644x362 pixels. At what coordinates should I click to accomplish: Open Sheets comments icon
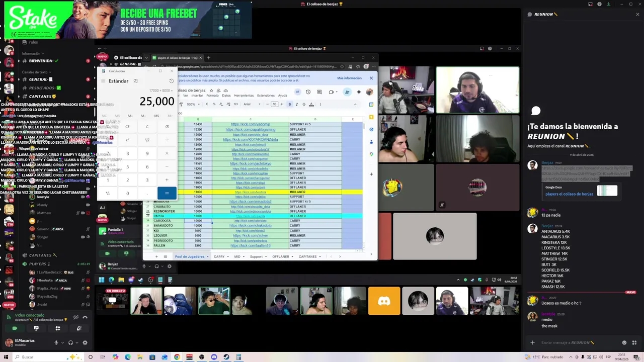(319, 92)
